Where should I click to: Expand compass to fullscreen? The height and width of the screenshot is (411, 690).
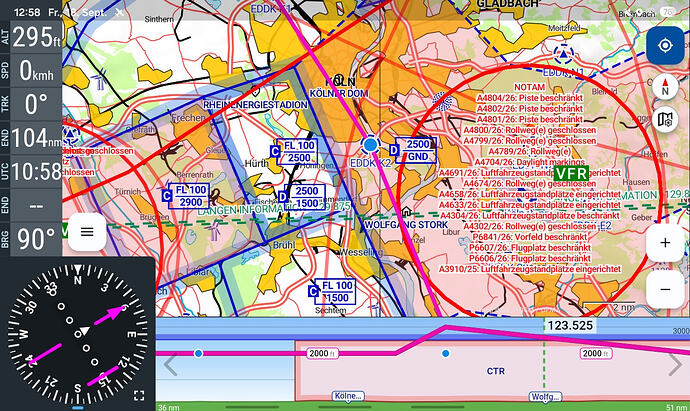coord(139,395)
